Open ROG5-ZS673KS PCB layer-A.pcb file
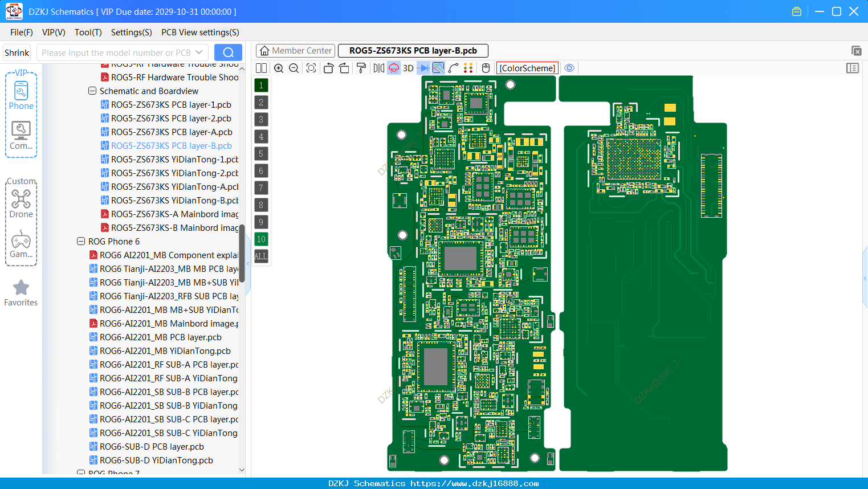Image resolution: width=868 pixels, height=489 pixels. [172, 132]
